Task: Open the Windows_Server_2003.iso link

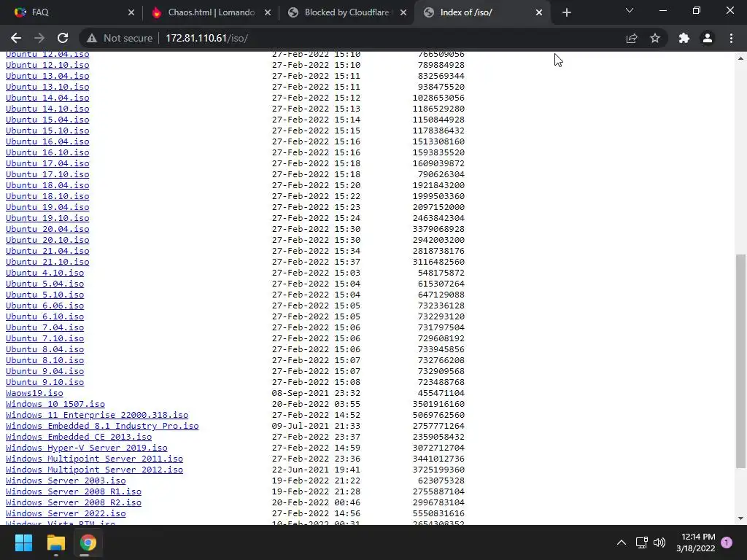Action: point(66,481)
